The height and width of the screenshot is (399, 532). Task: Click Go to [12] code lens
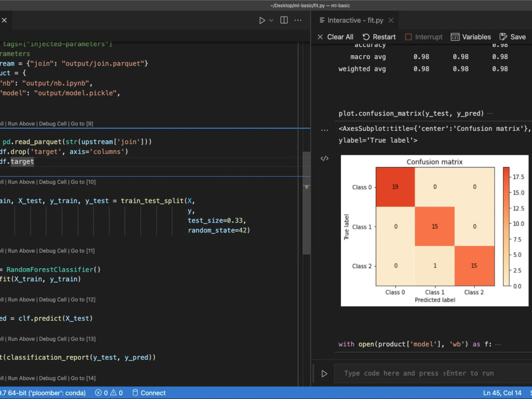click(83, 300)
